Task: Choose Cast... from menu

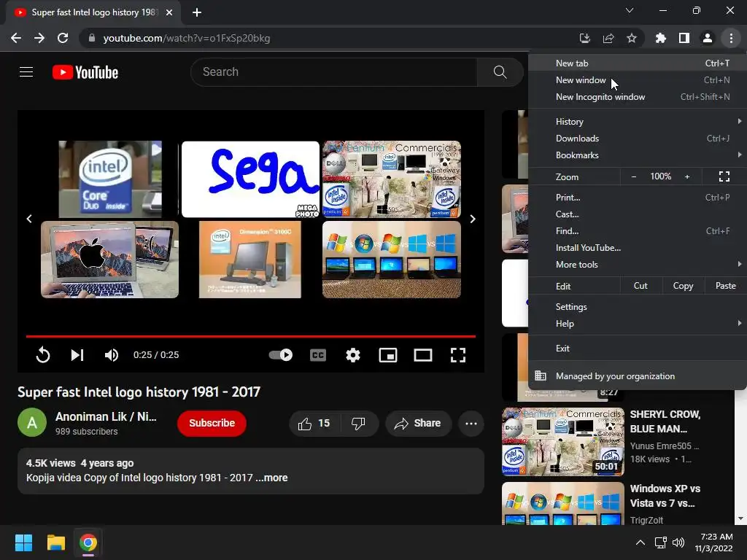Action: click(x=637, y=214)
